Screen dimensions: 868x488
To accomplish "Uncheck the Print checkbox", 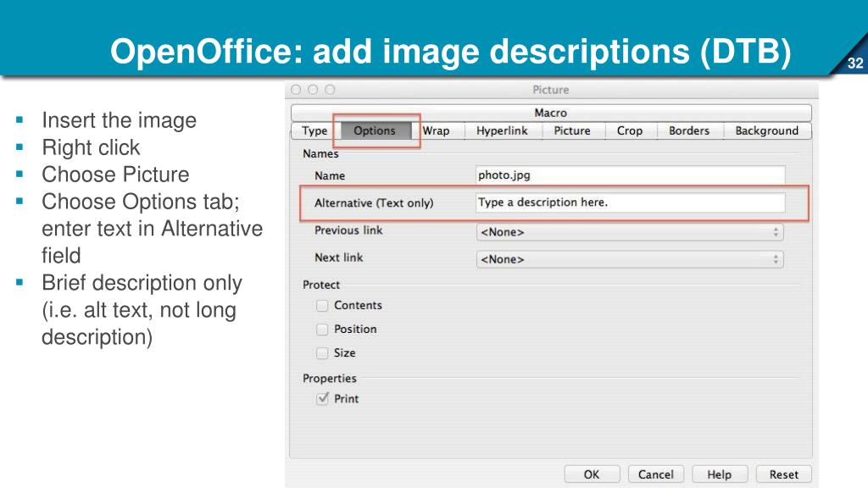I will [x=322, y=398].
